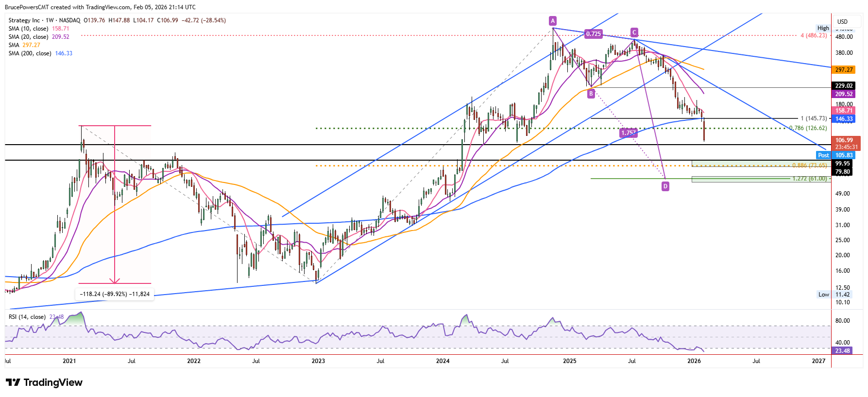The height and width of the screenshot is (397, 868).
Task: Click 2026 on the time axis
Action: (x=694, y=361)
